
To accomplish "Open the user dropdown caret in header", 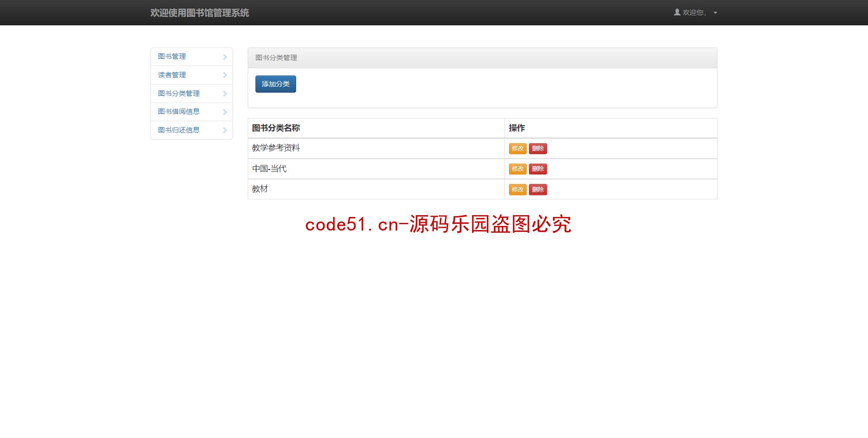I will (x=715, y=13).
